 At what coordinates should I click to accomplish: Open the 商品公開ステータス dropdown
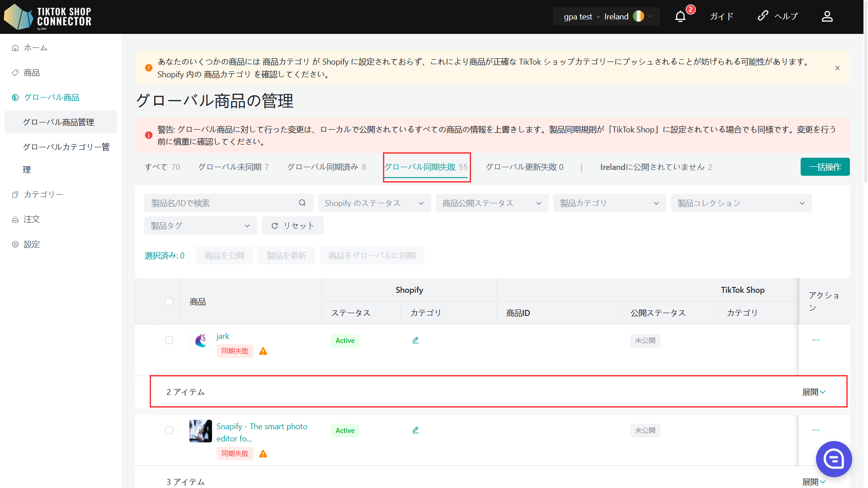coord(492,203)
